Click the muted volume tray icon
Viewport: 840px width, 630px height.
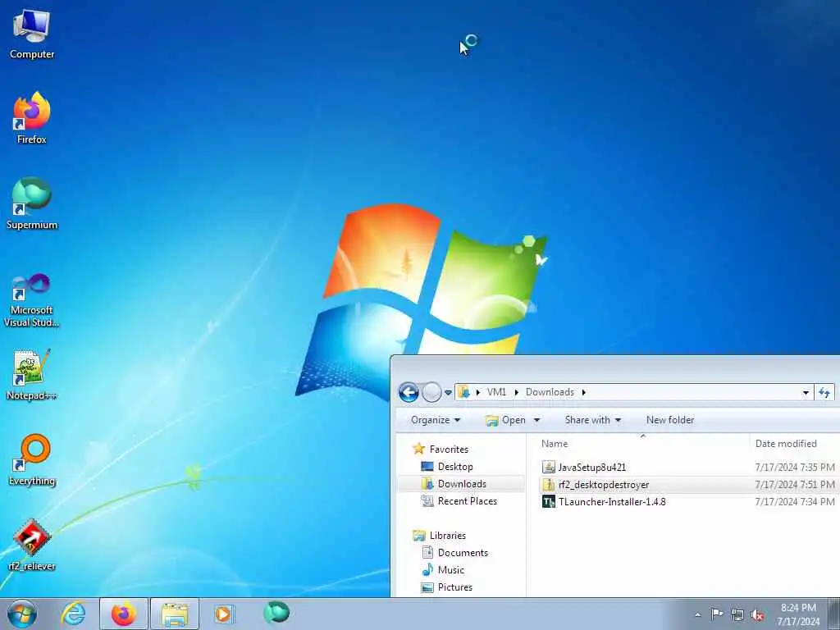pos(757,615)
